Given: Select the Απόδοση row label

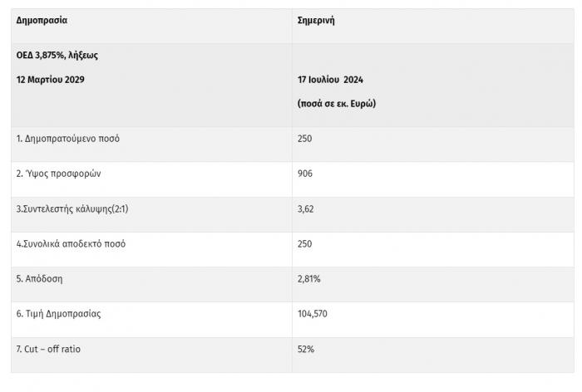Looking at the screenshot, I should (x=39, y=279).
